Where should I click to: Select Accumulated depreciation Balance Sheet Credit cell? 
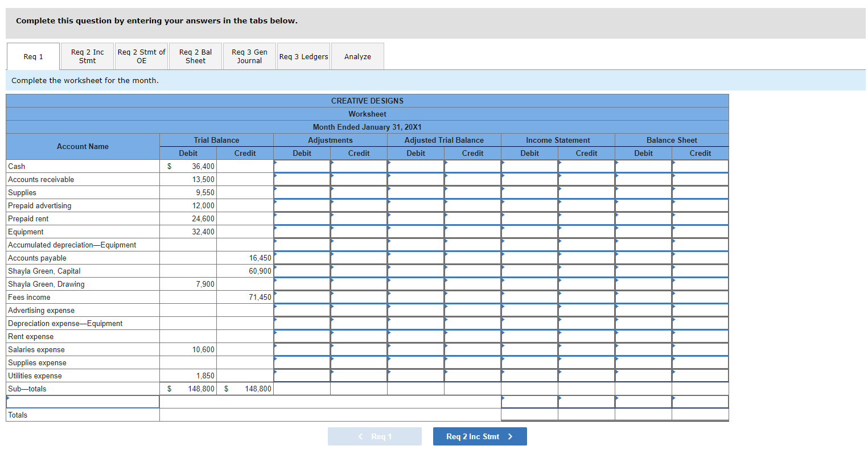(700, 245)
